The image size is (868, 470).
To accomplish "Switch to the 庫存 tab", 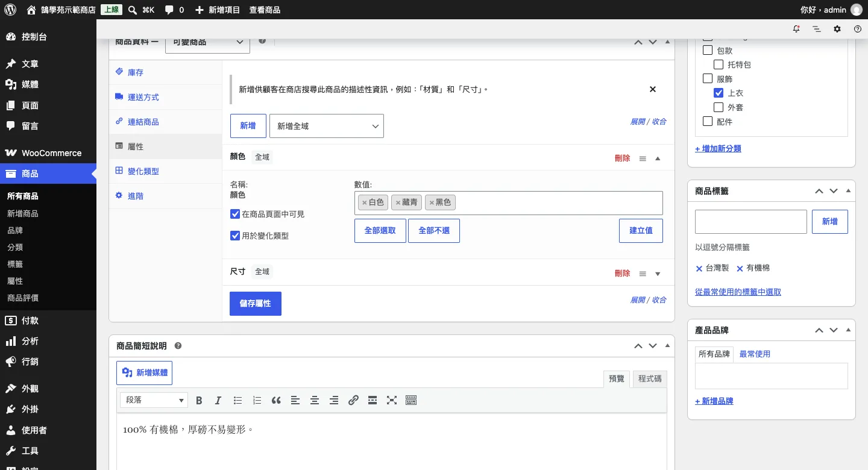I will click(165, 72).
